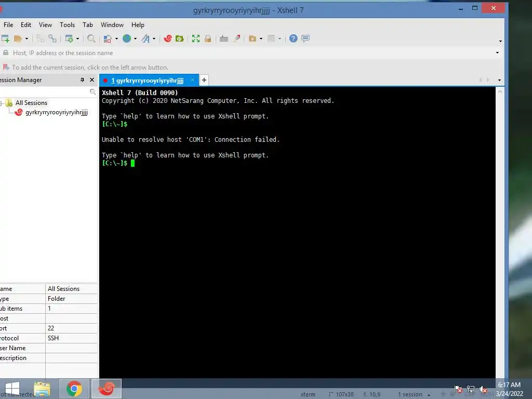Close the Session Manager panel
Viewport: 532px width, 399px height.
(x=92, y=79)
